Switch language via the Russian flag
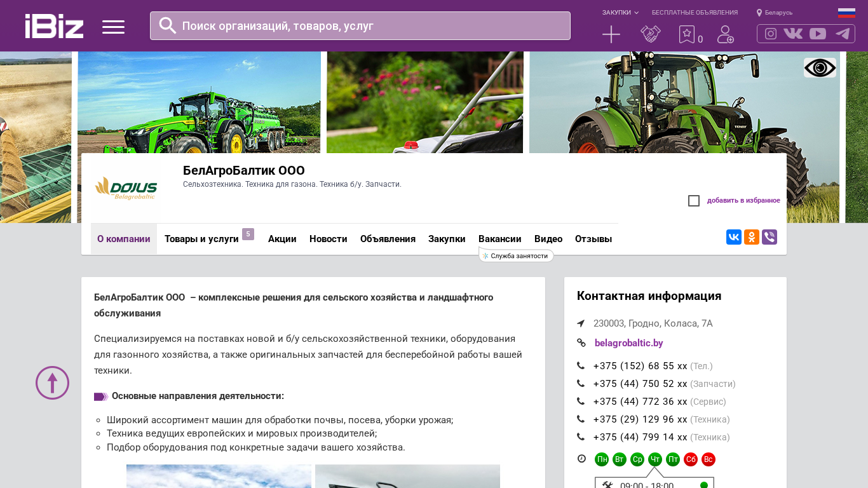This screenshot has height=488, width=868. [x=846, y=13]
